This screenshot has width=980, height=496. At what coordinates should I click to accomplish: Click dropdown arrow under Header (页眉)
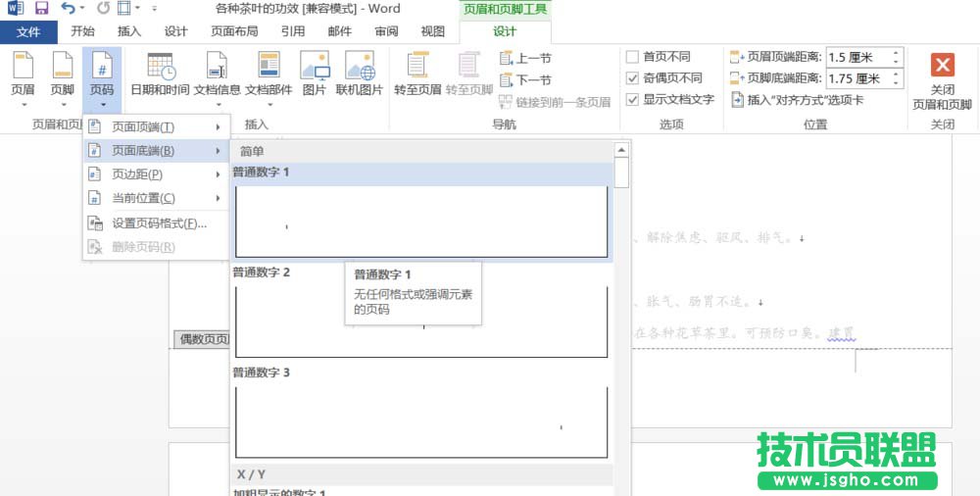click(x=24, y=105)
